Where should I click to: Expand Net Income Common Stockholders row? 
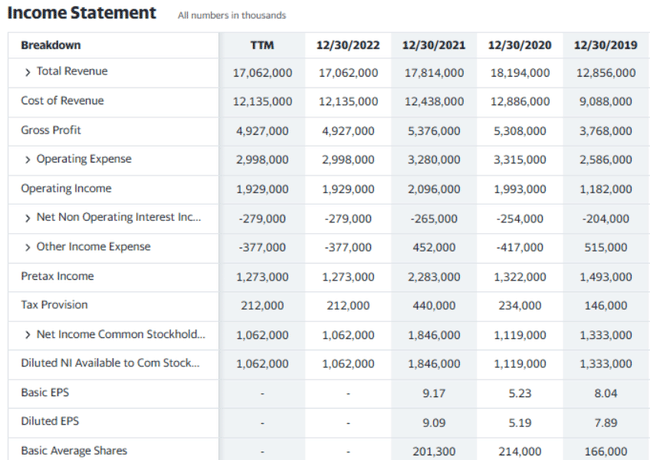(28, 335)
